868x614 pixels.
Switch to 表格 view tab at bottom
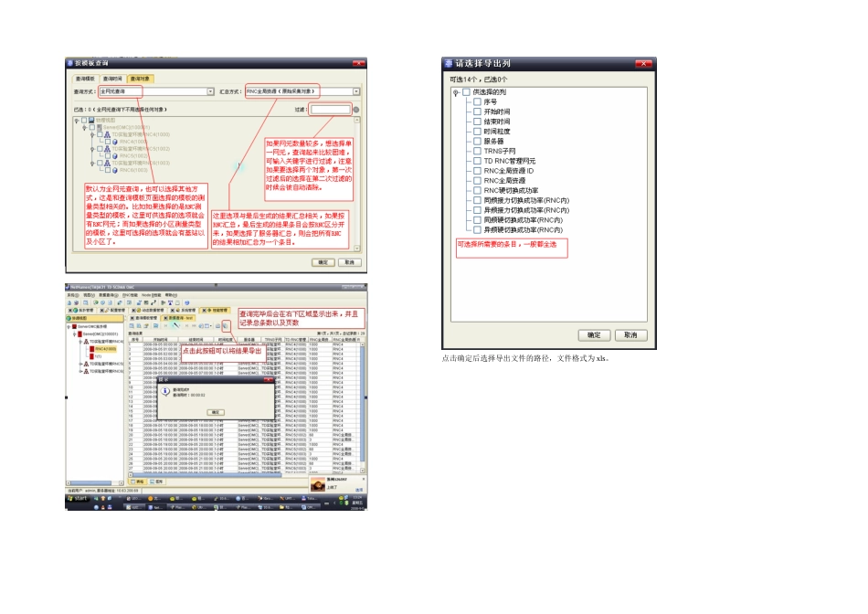[138, 482]
